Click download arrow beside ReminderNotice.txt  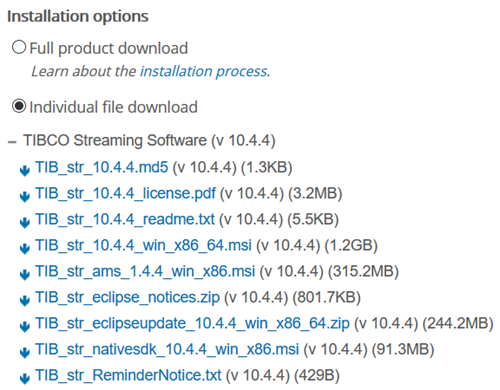pyautogui.click(x=25, y=379)
